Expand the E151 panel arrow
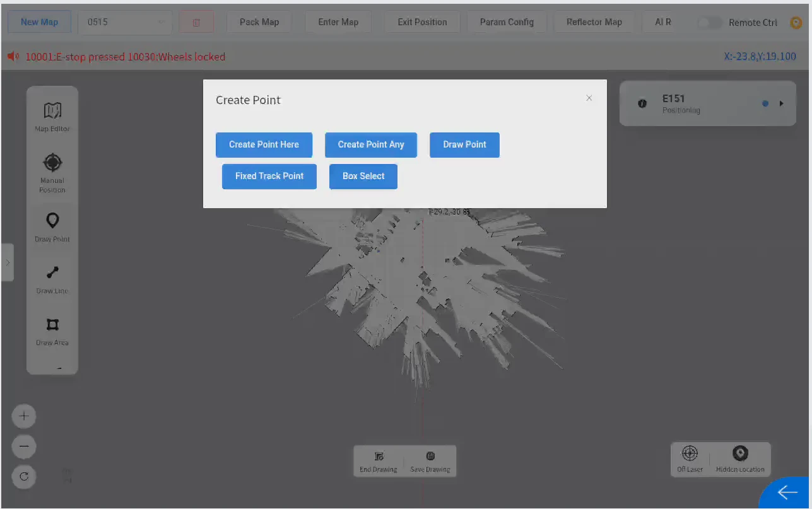 (x=781, y=103)
